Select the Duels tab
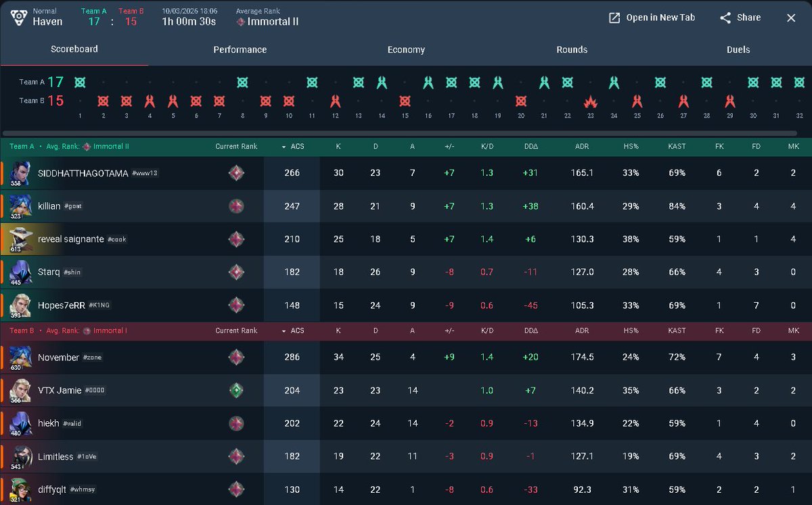The width and height of the screenshot is (812, 505). pyautogui.click(x=738, y=49)
